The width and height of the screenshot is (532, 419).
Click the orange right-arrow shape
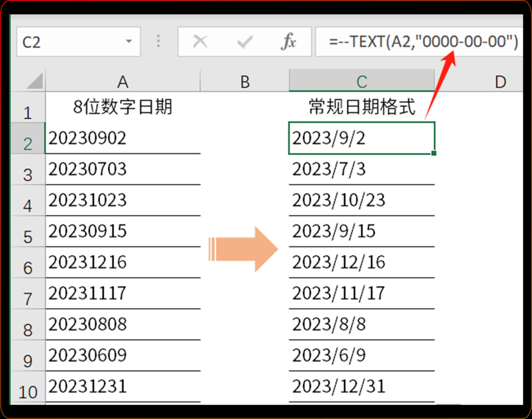[243, 249]
